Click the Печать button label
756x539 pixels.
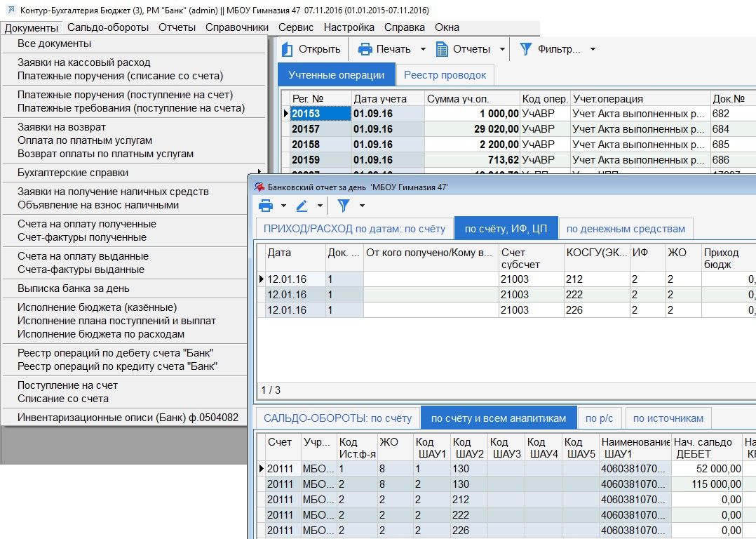click(393, 49)
